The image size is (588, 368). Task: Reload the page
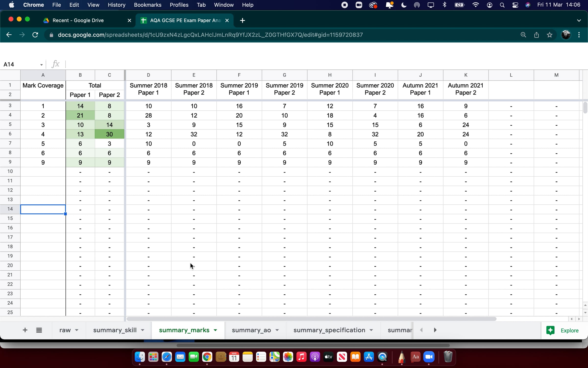pos(35,35)
